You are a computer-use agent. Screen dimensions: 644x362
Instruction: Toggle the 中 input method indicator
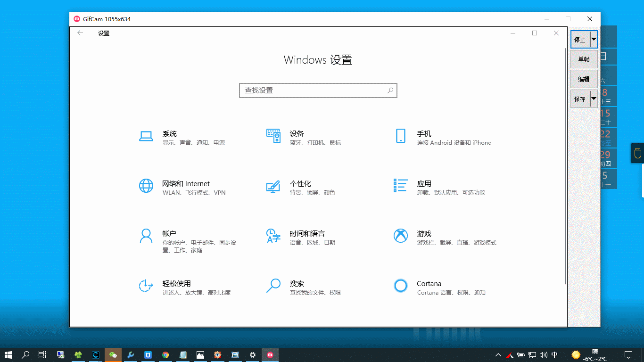click(x=555, y=355)
